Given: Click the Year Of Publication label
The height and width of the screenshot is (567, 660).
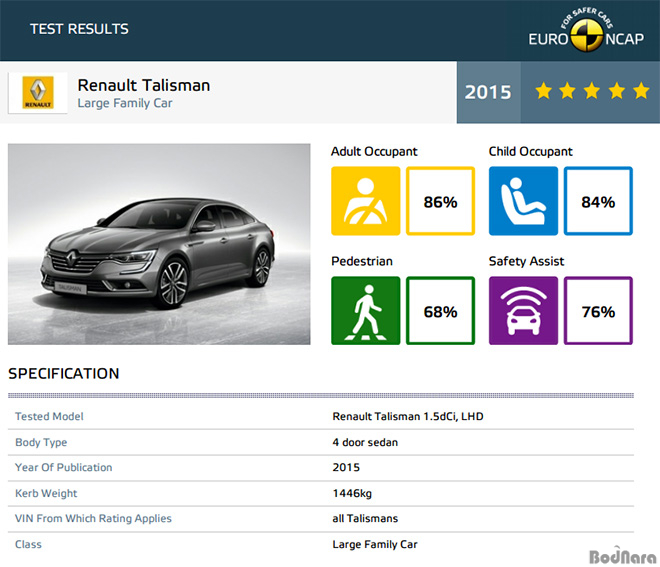Looking at the screenshot, I should [64, 468].
